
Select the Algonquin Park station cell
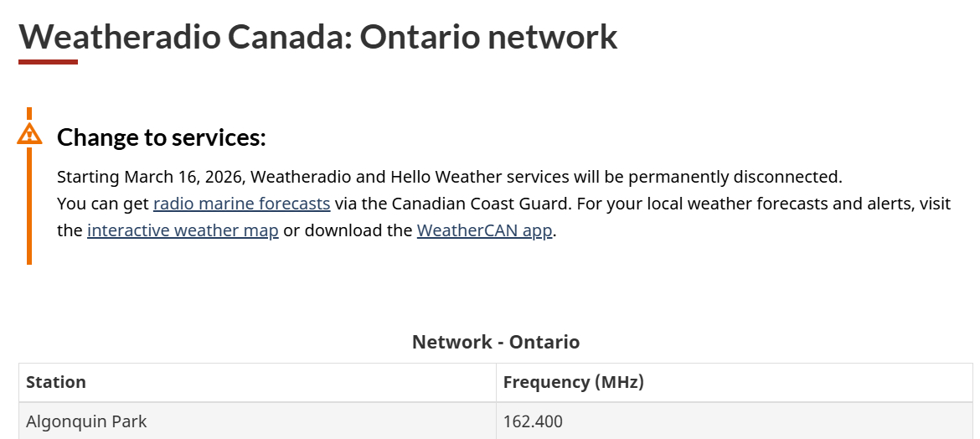(x=87, y=421)
